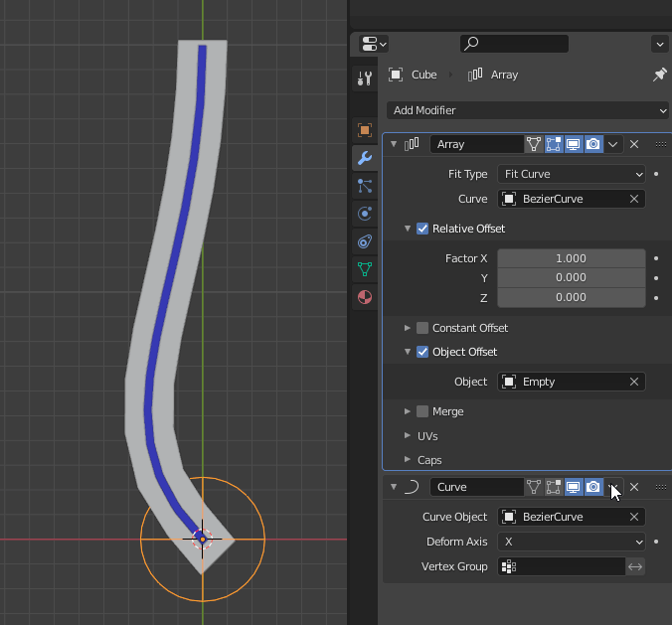The height and width of the screenshot is (625, 672).
Task: Open the Object Data properties tab
Action: pos(365,269)
